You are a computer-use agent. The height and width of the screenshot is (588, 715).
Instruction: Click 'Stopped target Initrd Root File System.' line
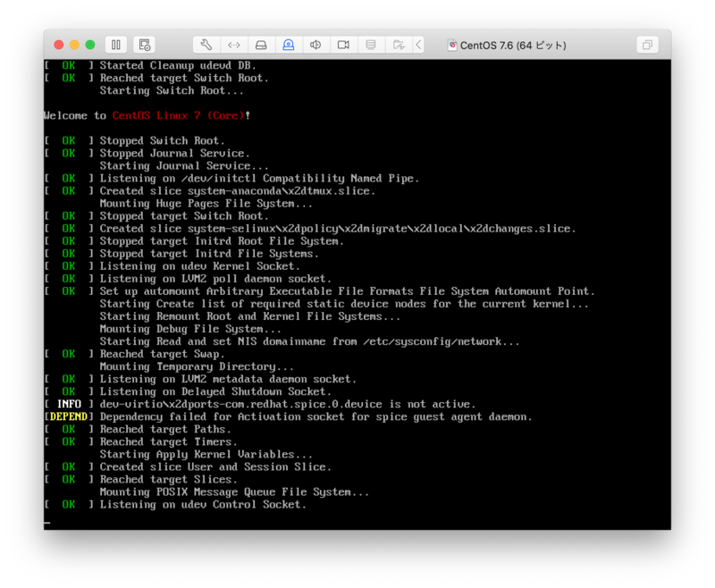[x=222, y=241]
